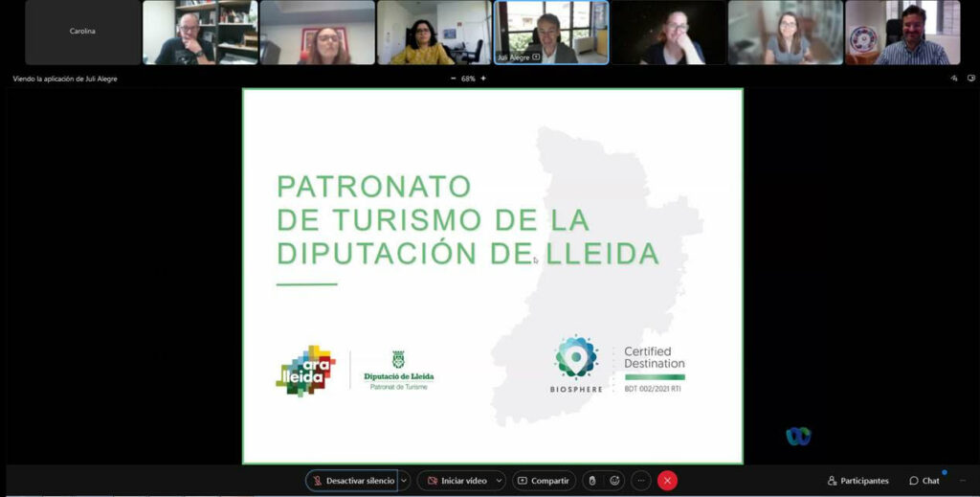This screenshot has height=497, width=980.
Task: Click the Iniciar vídeo label
Action: tap(464, 481)
